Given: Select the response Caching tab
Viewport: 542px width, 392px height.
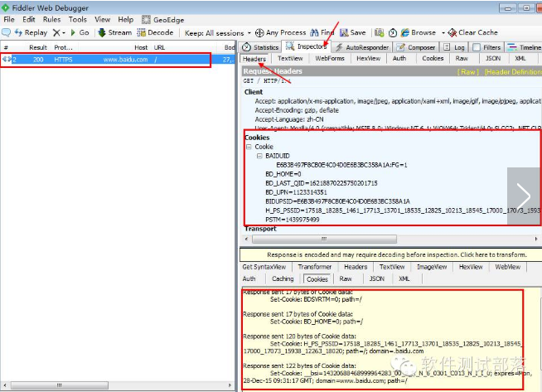Looking at the screenshot, I should [x=283, y=279].
